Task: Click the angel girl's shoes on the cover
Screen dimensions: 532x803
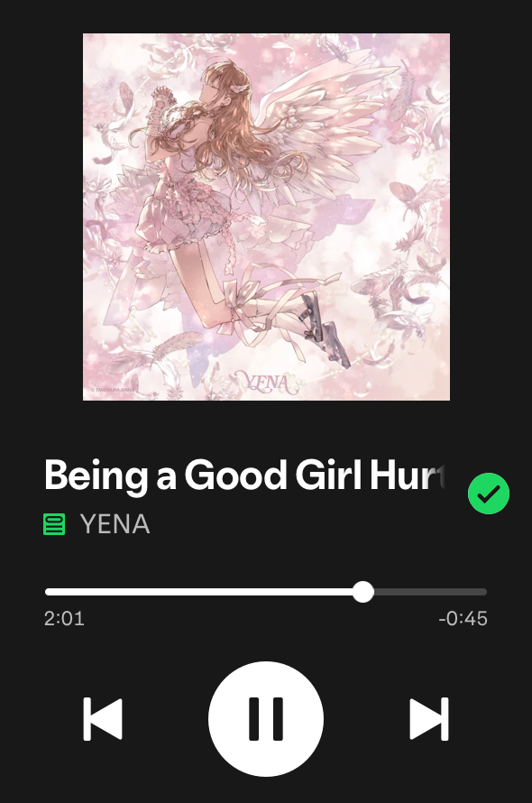Action: coord(324,329)
